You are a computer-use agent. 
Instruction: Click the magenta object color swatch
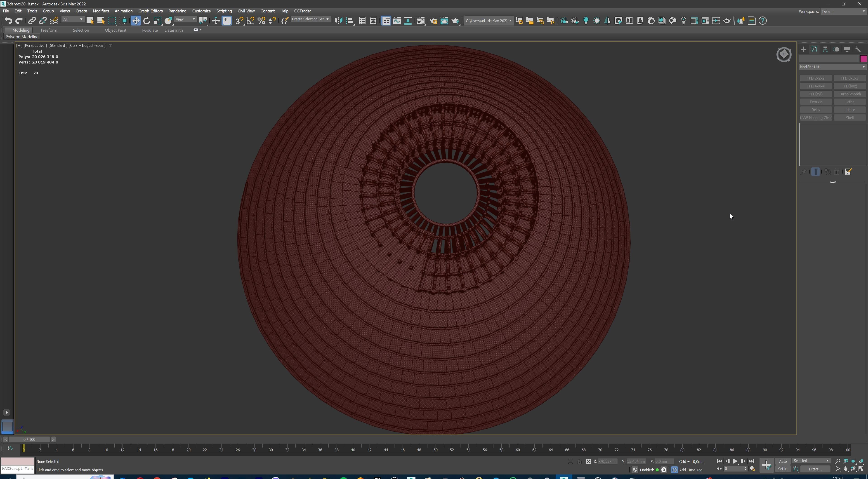tap(863, 59)
